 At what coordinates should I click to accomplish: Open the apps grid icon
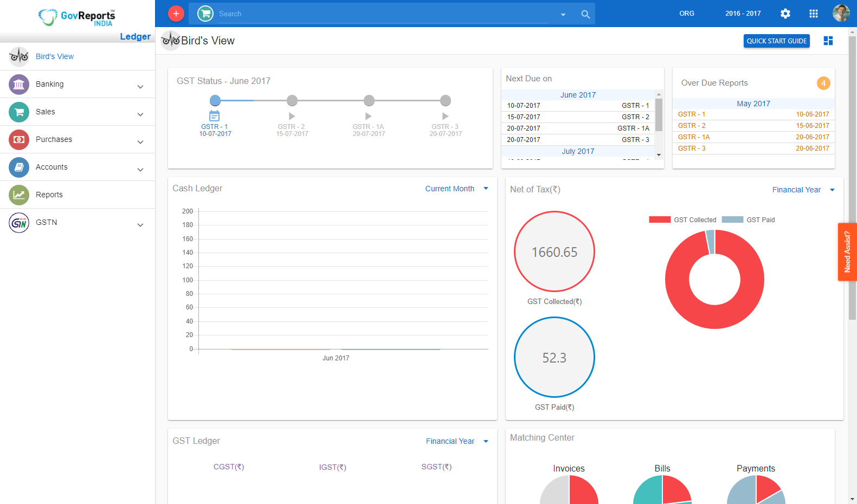814,14
